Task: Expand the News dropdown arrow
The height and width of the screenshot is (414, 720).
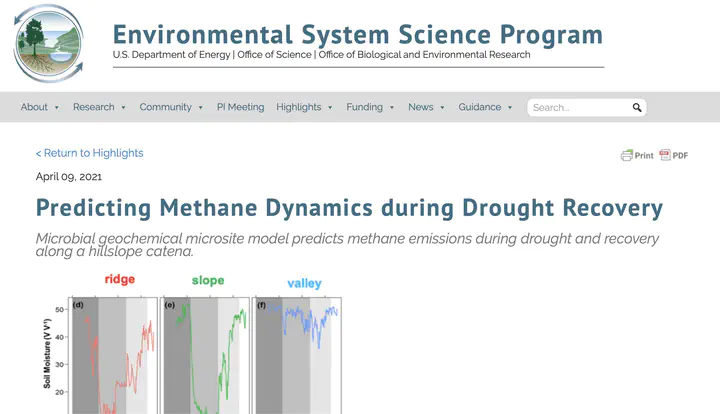Action: coord(442,107)
